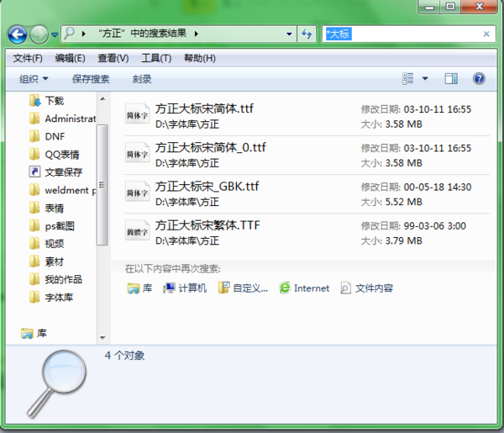Open the 工具(T) menu
This screenshot has height=433, width=504.
point(156,58)
